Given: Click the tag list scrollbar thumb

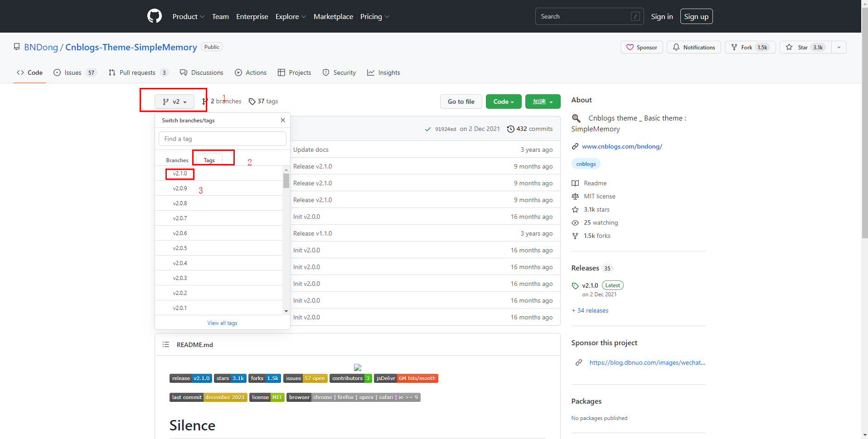Looking at the screenshot, I should (286, 180).
